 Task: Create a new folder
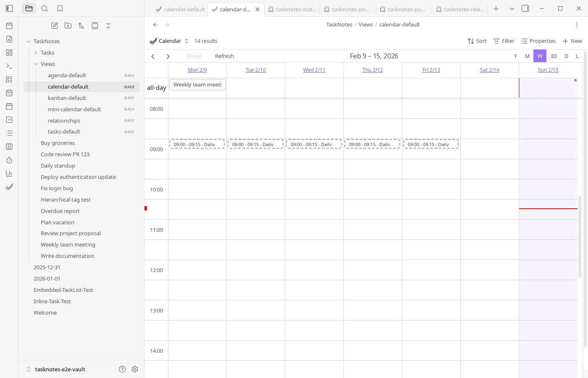pyautogui.click(x=68, y=26)
